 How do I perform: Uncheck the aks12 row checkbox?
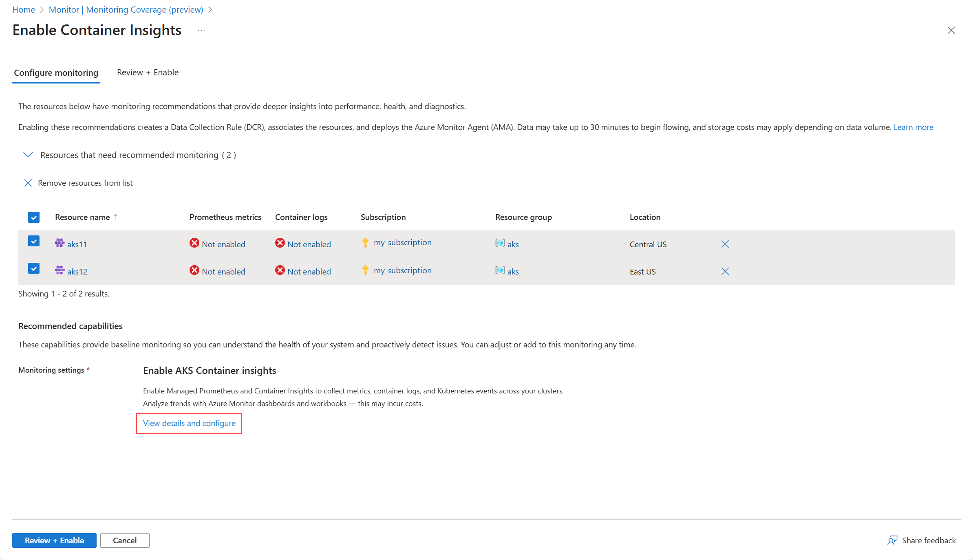(34, 268)
